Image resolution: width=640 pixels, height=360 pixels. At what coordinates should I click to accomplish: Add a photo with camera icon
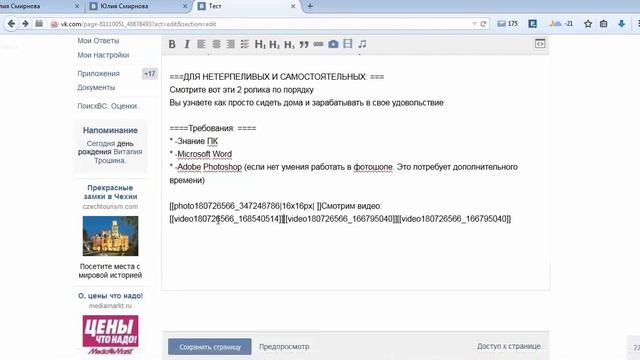[333, 44]
